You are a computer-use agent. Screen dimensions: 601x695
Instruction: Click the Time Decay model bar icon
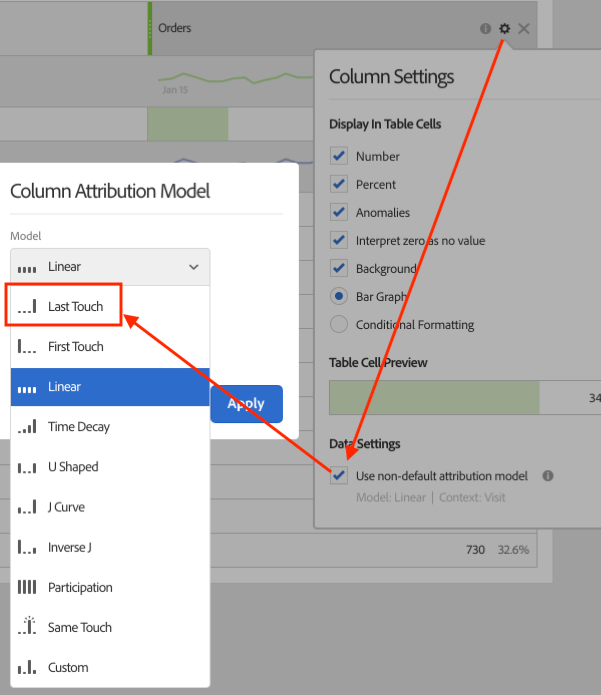click(27, 426)
